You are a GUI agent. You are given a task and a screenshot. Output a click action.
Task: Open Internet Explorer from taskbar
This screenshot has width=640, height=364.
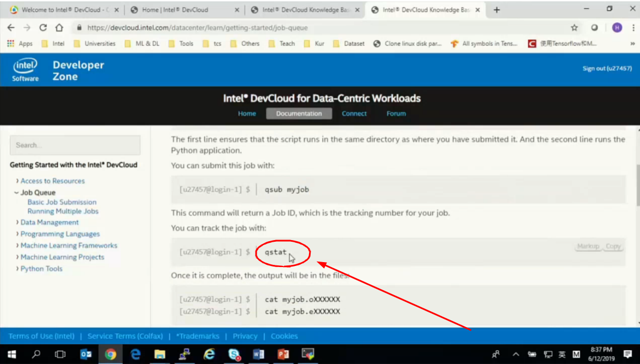[209, 354]
